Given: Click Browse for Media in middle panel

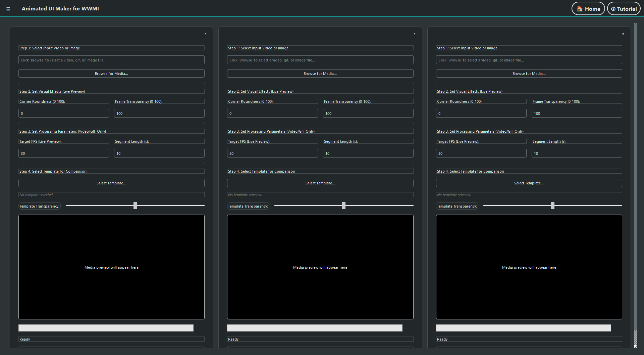Looking at the screenshot, I should click(320, 74).
